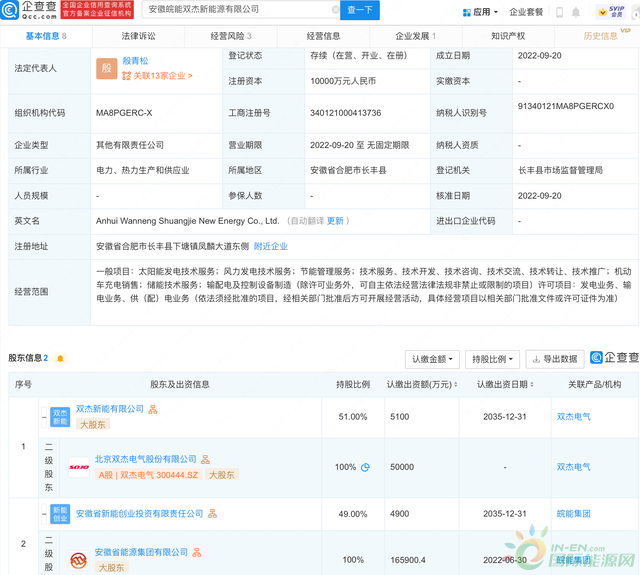Click the 新能创业 company logo thumbnail
The image size is (640, 575).
click(x=60, y=514)
